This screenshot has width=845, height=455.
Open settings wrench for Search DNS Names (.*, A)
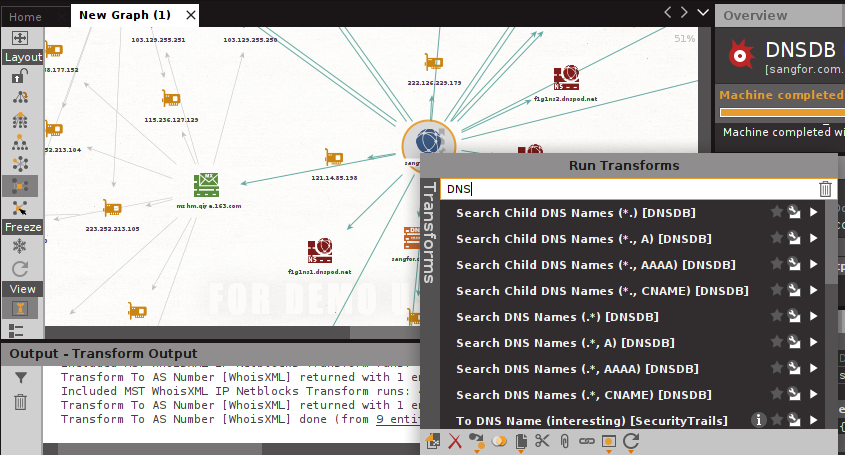pos(794,342)
